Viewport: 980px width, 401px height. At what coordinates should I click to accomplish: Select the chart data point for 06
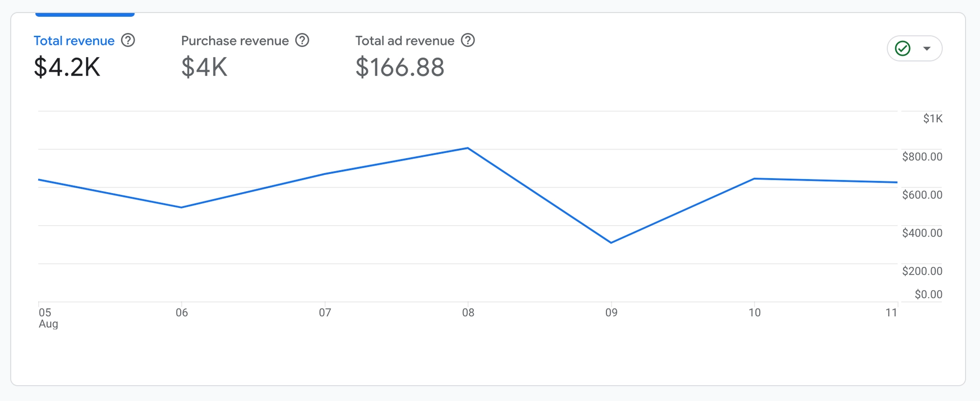[x=181, y=207]
